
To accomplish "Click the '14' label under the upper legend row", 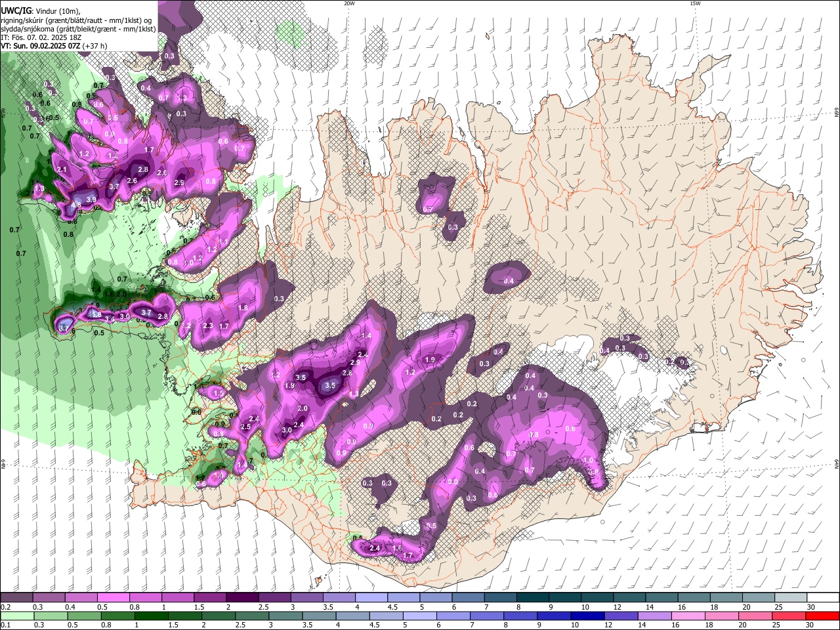I will [650, 607].
